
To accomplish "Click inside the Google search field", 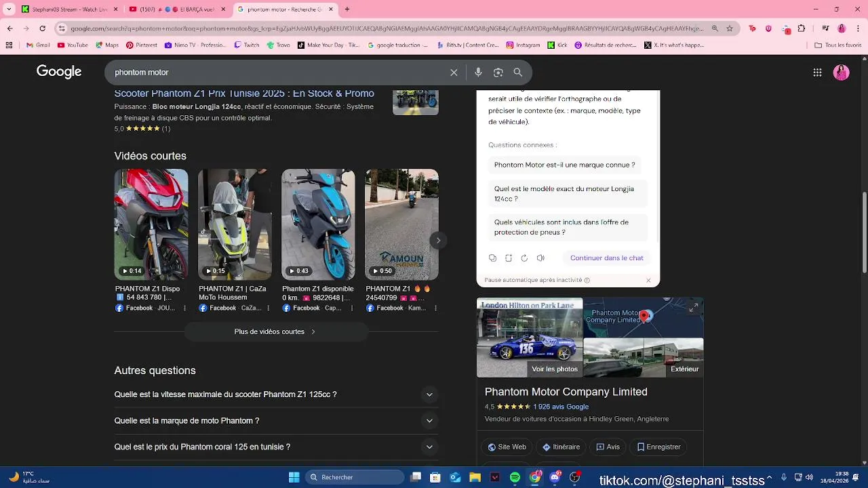I will tap(278, 73).
